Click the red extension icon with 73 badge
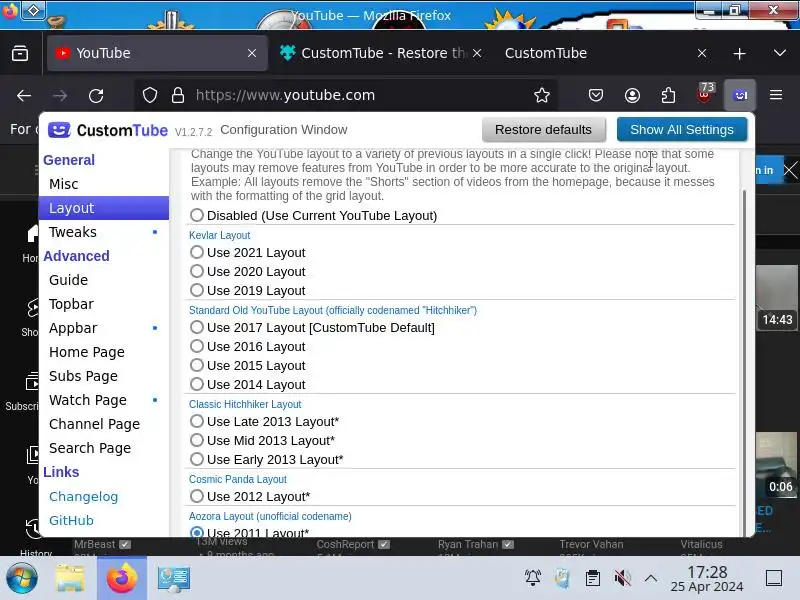Screen dimensions: 800x600 (705, 94)
